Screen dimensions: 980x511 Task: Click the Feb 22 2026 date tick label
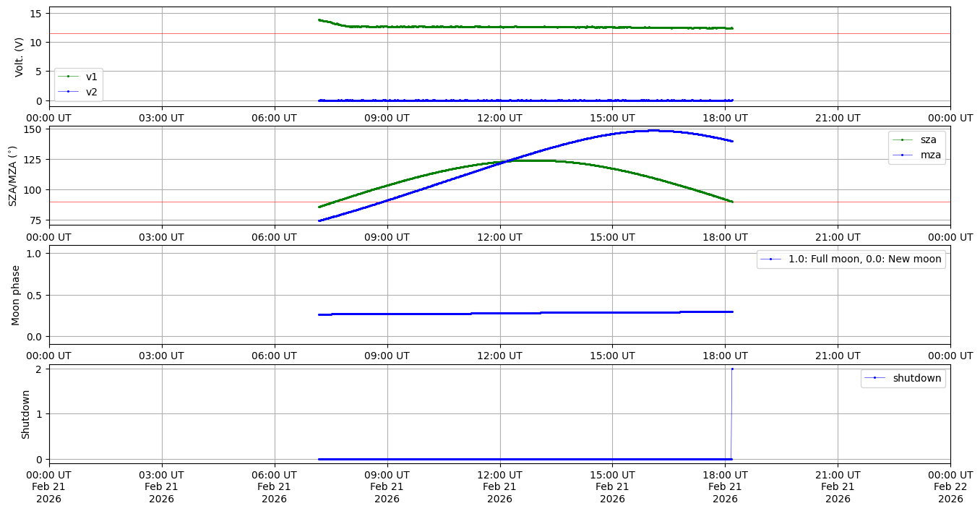point(950,486)
